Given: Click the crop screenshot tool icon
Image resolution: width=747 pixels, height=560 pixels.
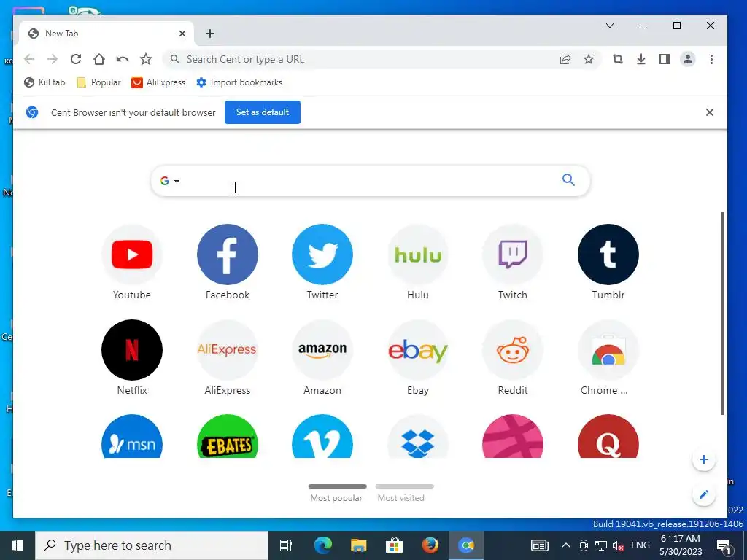Looking at the screenshot, I should [618, 59].
